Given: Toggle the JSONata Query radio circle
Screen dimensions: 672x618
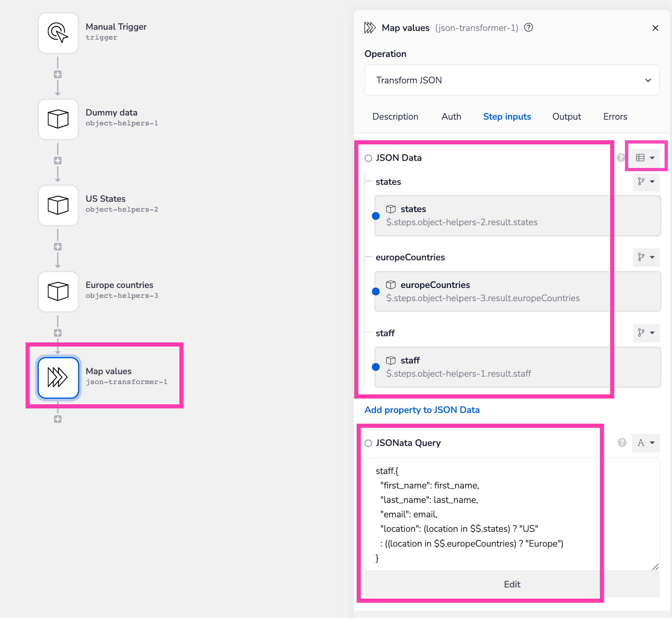Looking at the screenshot, I should point(368,443).
